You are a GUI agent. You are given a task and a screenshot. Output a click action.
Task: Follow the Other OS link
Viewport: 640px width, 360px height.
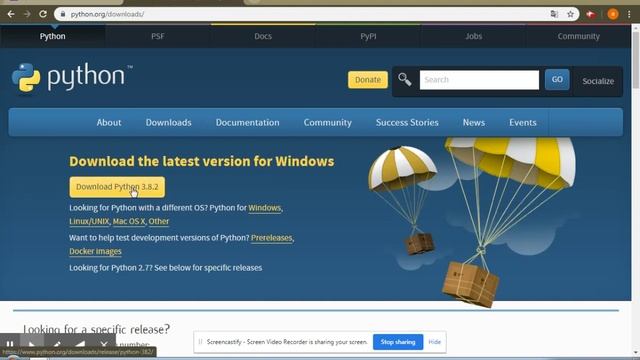(158, 221)
